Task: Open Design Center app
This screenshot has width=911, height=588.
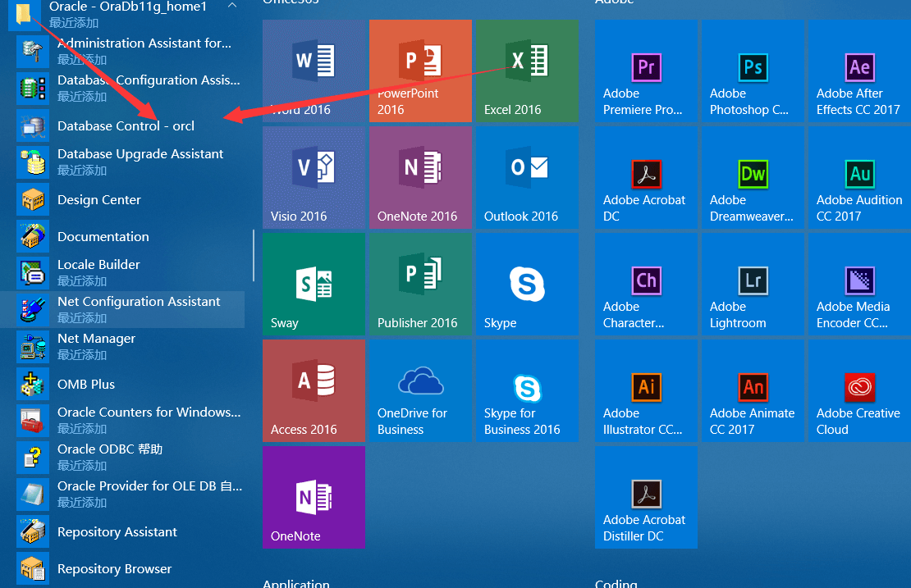Action: (x=122, y=199)
